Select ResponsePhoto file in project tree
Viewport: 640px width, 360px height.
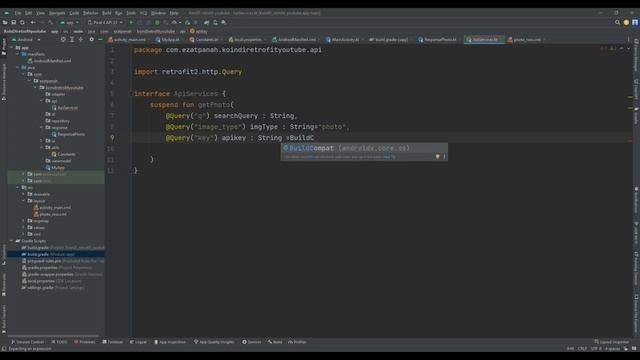tap(68, 134)
